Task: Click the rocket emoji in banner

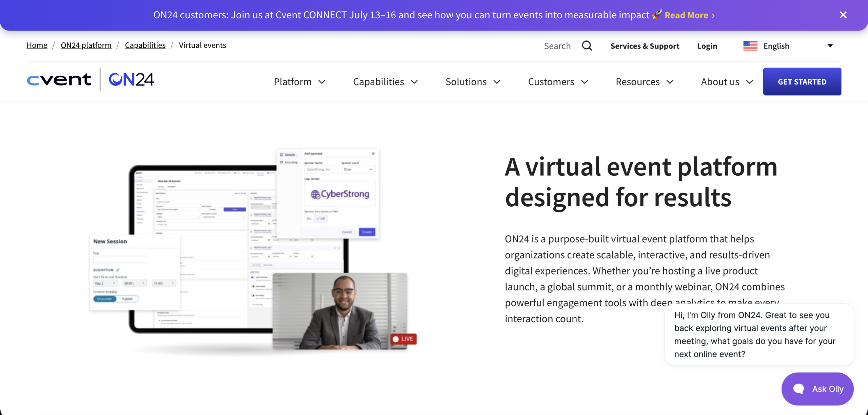Action: (x=657, y=15)
